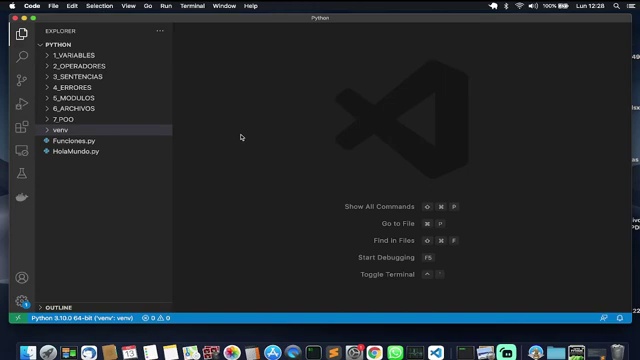The width and height of the screenshot is (640, 360).
Task: Open the Go menu
Action: pos(148,6)
